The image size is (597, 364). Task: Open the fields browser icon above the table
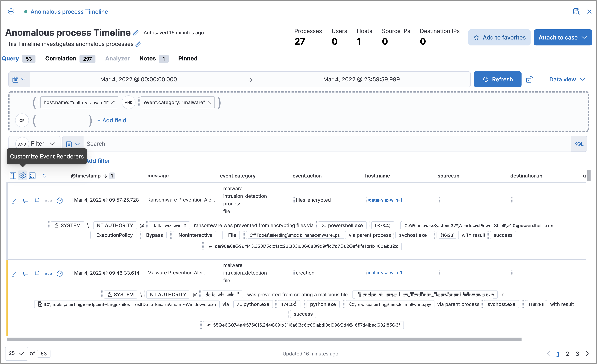click(x=13, y=176)
